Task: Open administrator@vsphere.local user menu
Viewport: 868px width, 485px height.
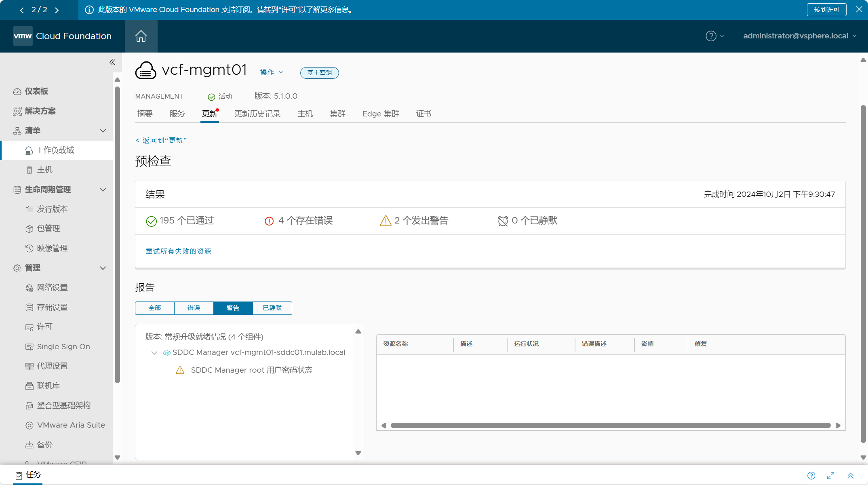Action: pos(800,36)
